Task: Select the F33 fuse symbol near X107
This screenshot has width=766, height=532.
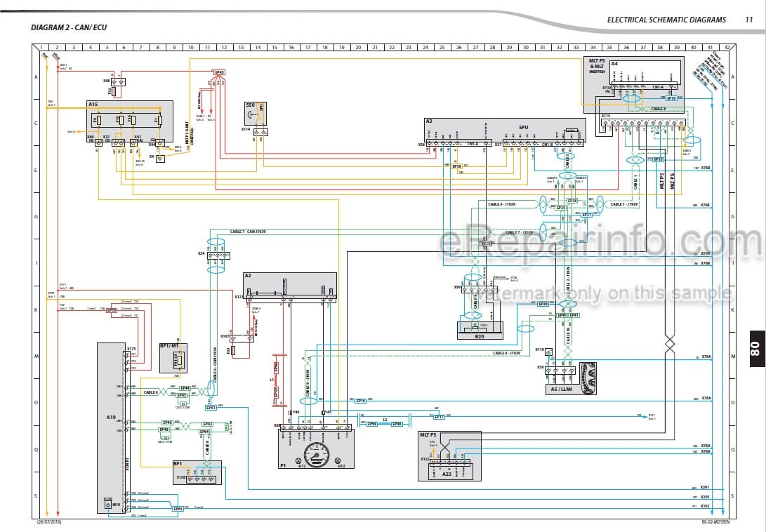Action: 234,350
